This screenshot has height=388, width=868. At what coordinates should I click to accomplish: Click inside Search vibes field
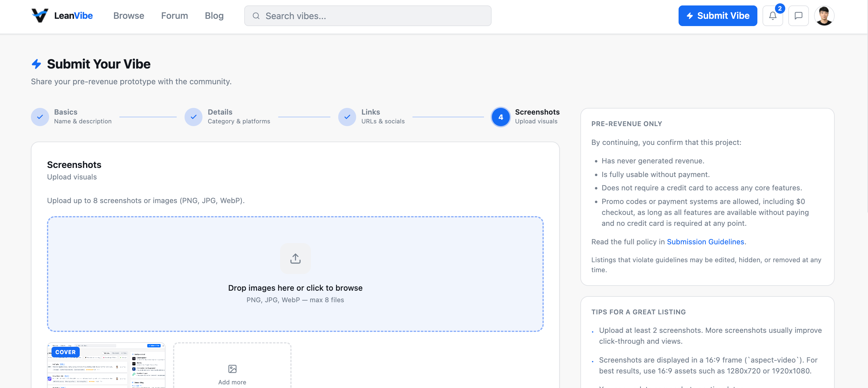[x=371, y=16]
